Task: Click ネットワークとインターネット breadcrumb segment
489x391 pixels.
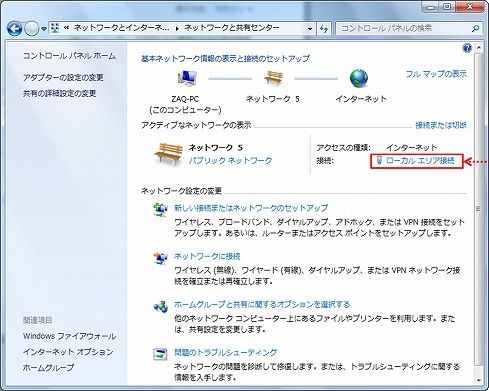Action: click(x=121, y=28)
